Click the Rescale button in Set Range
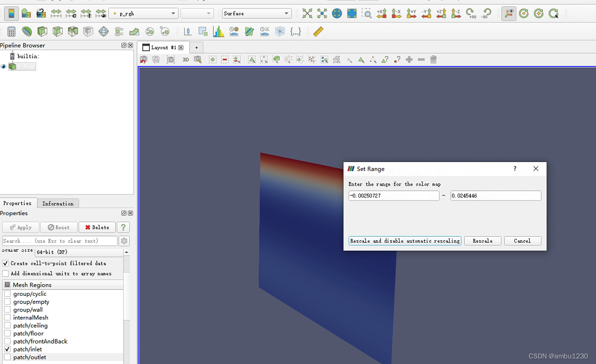Image resolution: width=596 pixels, height=364 pixels. pos(482,241)
